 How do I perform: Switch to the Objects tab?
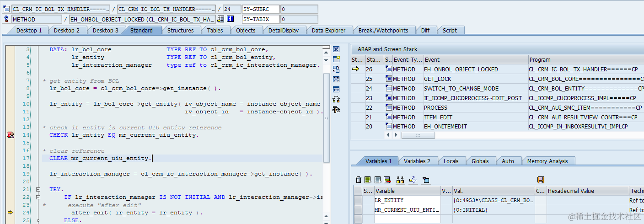246,30
